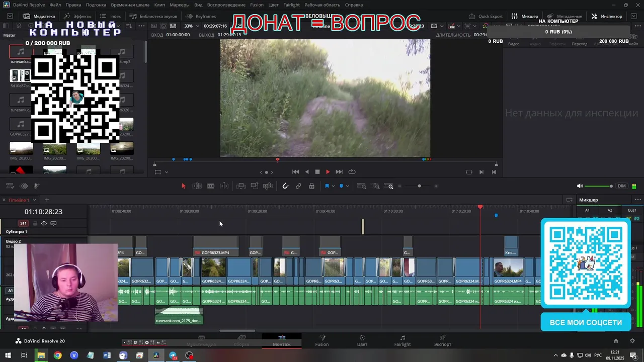This screenshot has width=644, height=362.
Task: Toggle the A1 audio track destination
Action: pos(10,291)
